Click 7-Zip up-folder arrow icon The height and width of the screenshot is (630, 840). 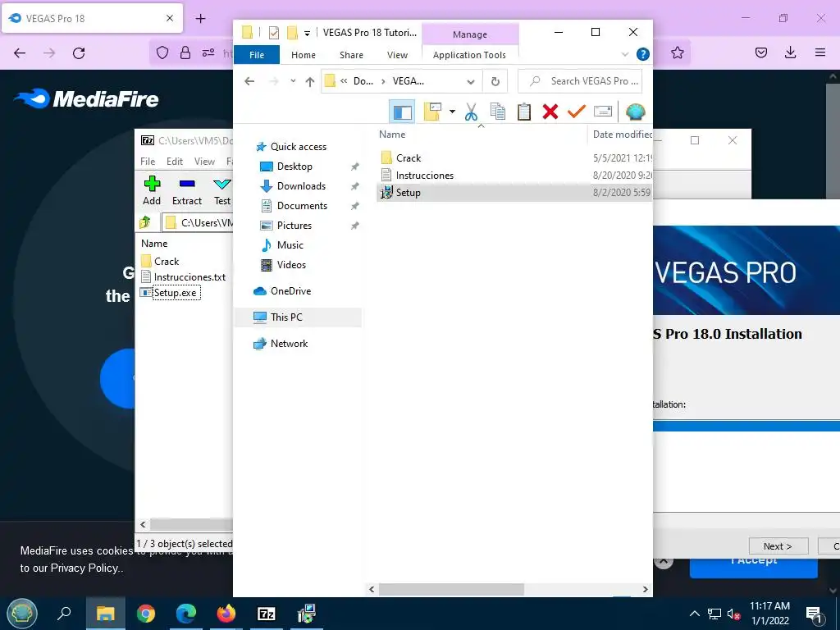(144, 222)
